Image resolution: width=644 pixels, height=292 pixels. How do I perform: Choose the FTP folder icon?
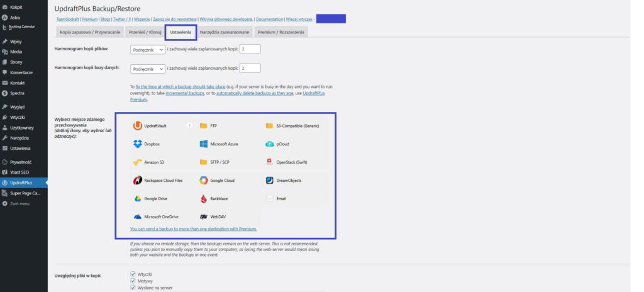(203, 126)
